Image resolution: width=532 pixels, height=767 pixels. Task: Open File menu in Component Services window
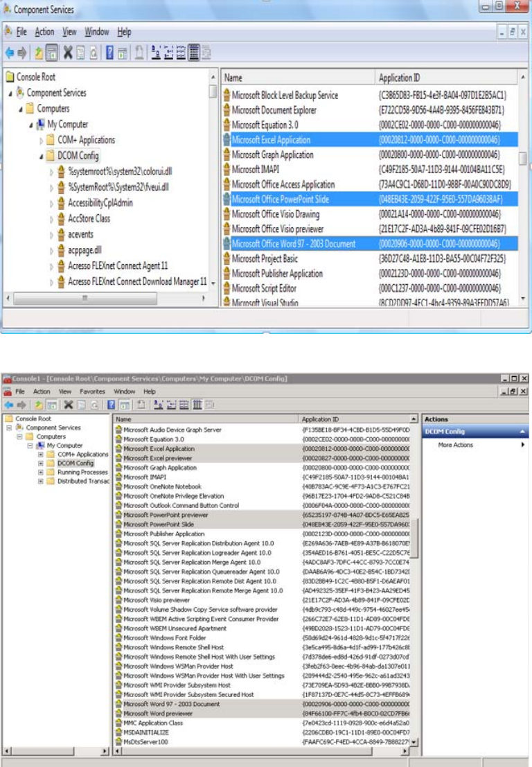[x=21, y=32]
